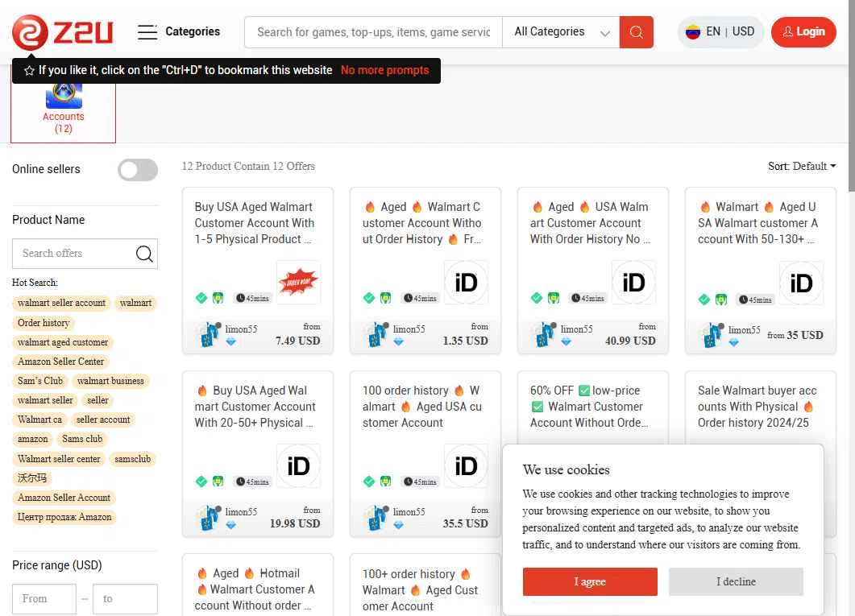Open 'Aged Hotmail Walmart Customer Account' offer
Viewport: 855px width, 616px height.
point(255,590)
